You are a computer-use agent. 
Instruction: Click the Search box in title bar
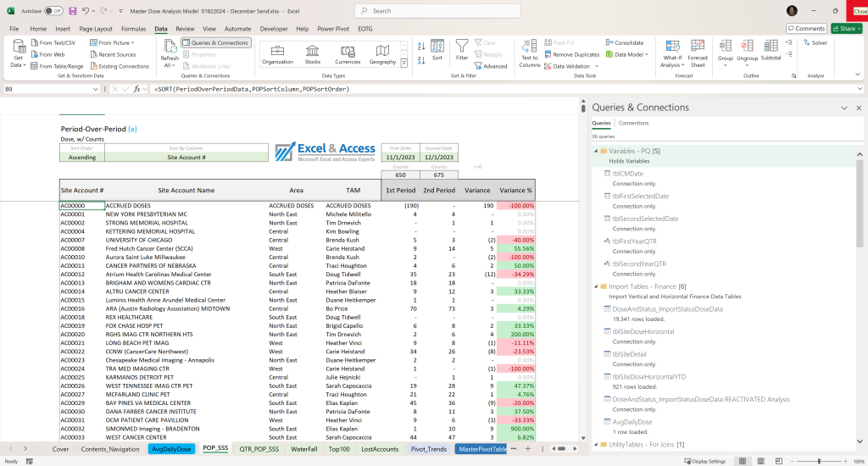[437, 10]
